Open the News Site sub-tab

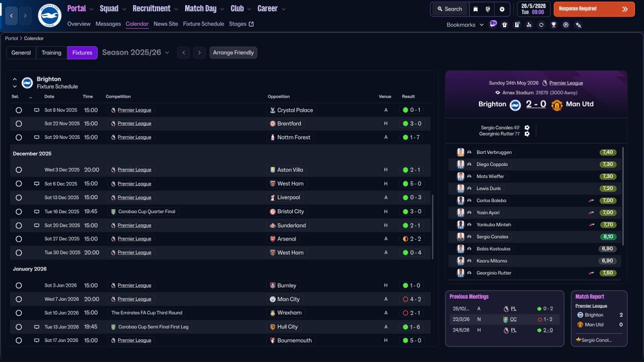click(166, 24)
